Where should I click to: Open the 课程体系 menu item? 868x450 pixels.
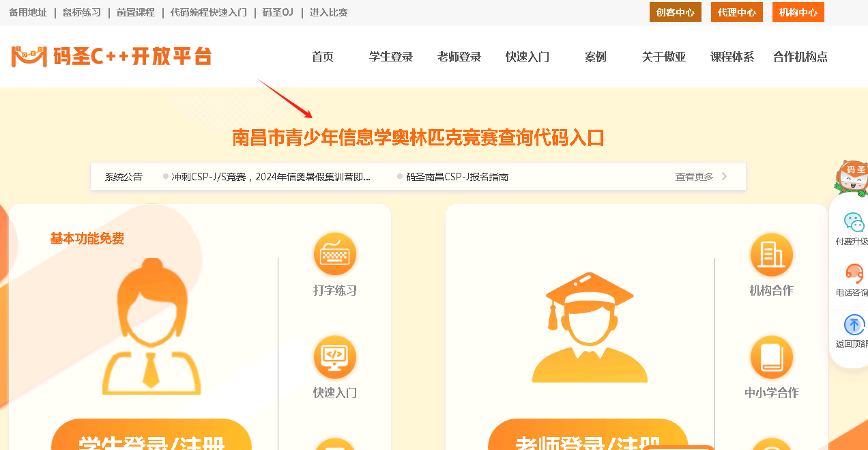[x=732, y=57]
